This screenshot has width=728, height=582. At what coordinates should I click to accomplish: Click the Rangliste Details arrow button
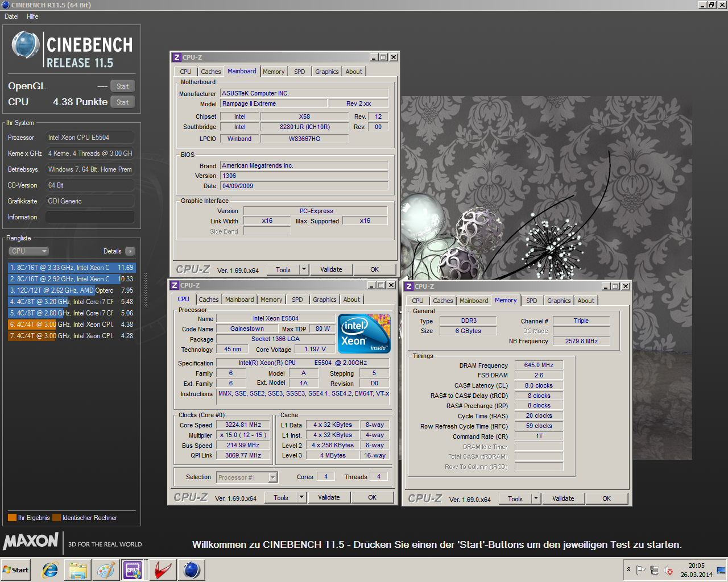(130, 251)
